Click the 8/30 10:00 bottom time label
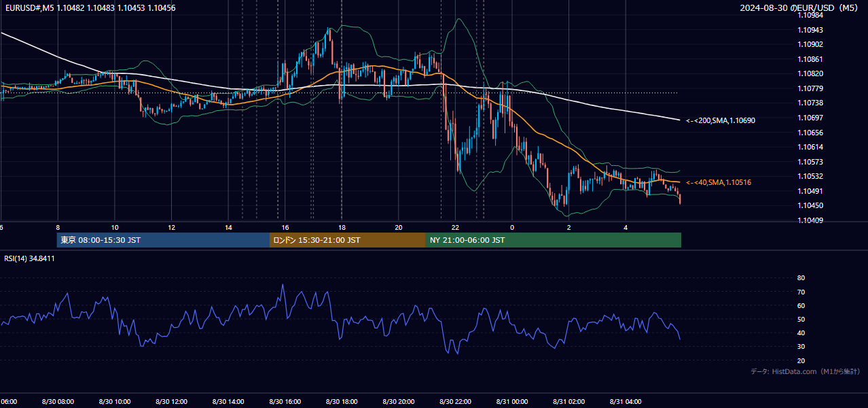Screen dimensions: 868x408 pyautogui.click(x=115, y=402)
